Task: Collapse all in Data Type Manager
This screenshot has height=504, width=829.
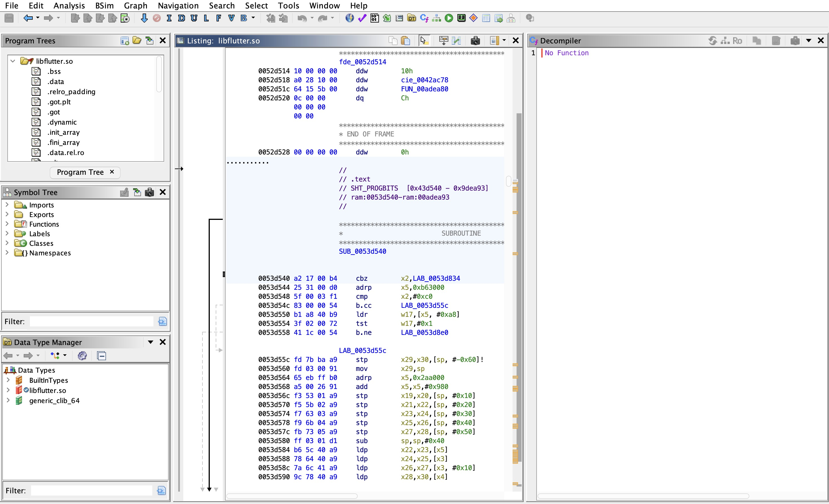Action: [101, 355]
